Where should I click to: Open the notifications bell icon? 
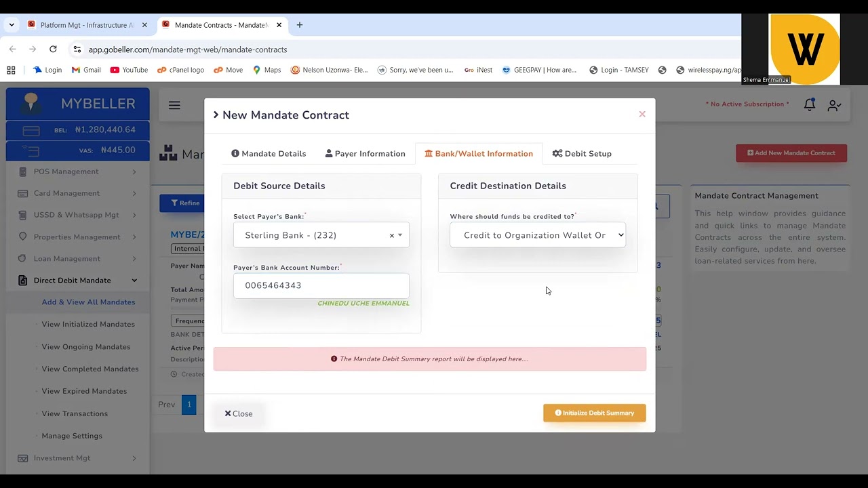810,104
